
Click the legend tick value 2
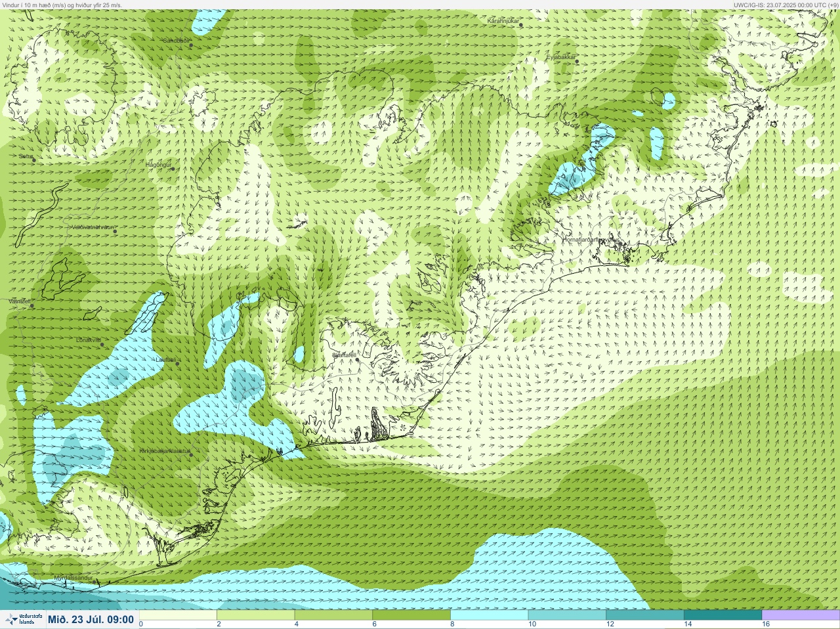[219, 624]
